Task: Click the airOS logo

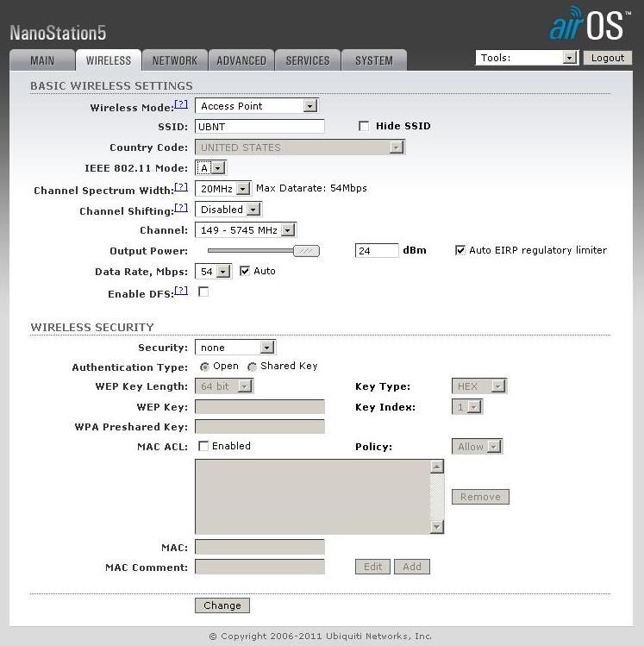Action: (589, 24)
